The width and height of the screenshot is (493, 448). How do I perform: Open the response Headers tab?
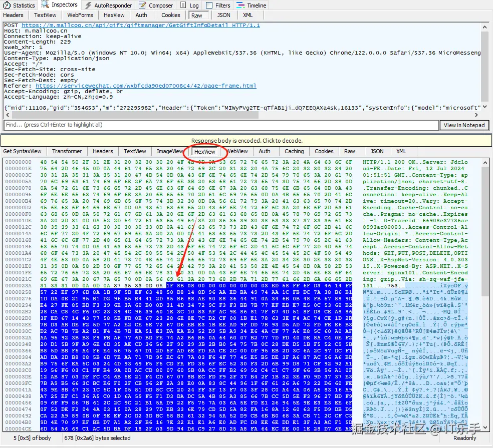point(103,152)
